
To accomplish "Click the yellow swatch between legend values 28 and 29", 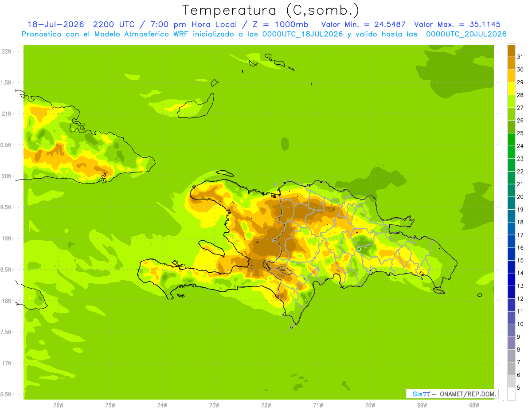I will click(511, 89).
